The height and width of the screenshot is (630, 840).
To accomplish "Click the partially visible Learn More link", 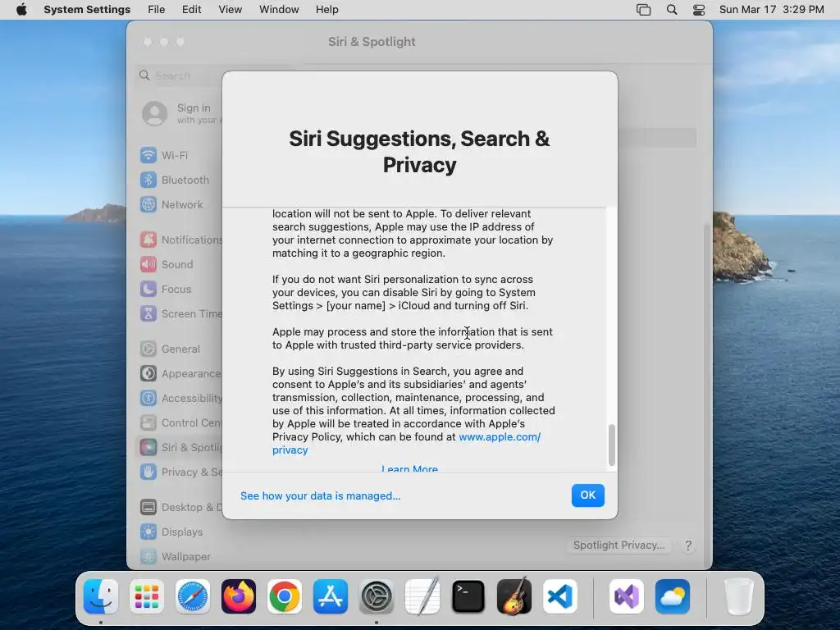I will click(x=410, y=468).
